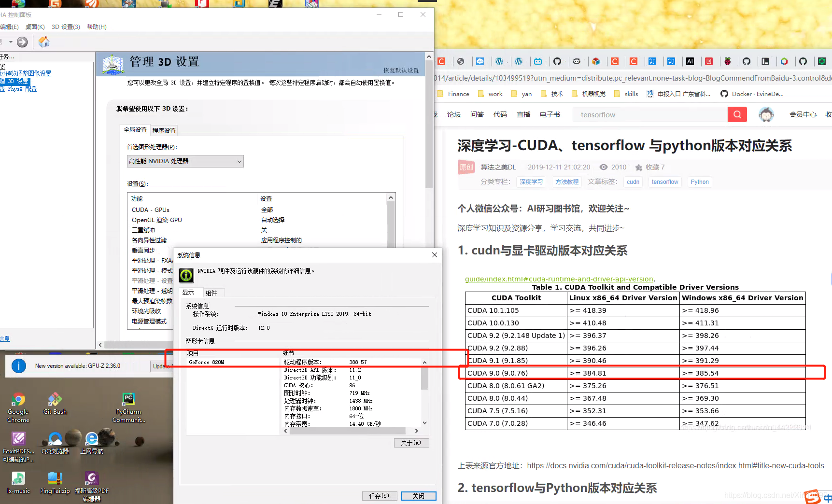Screen dimensions: 832x504
Task: Click the Python article tag
Action: pyautogui.click(x=700, y=182)
